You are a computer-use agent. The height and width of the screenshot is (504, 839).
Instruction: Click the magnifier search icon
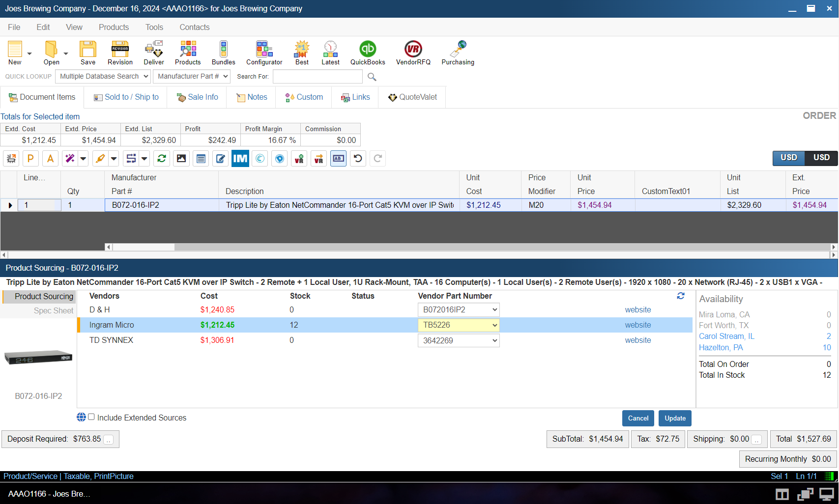coord(372,77)
